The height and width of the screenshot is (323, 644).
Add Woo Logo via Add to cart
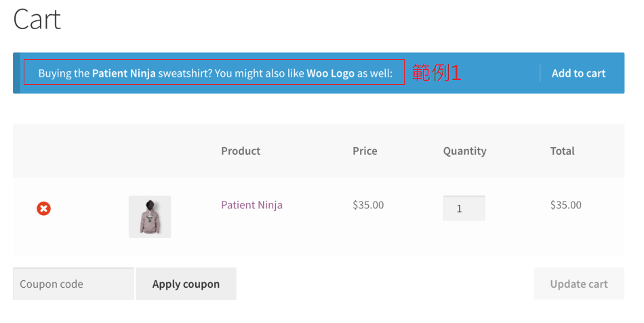pyautogui.click(x=578, y=73)
